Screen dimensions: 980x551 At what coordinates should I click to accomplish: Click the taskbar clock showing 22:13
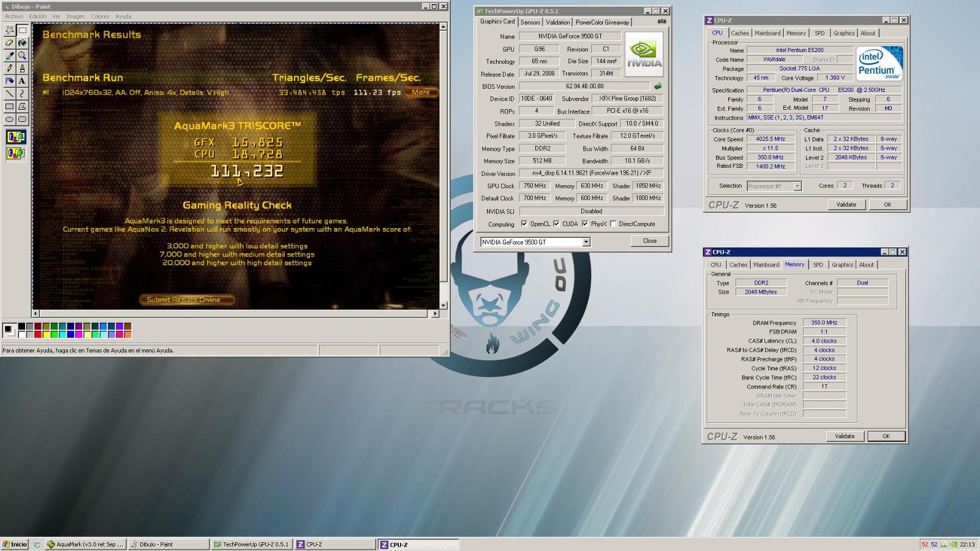968,544
